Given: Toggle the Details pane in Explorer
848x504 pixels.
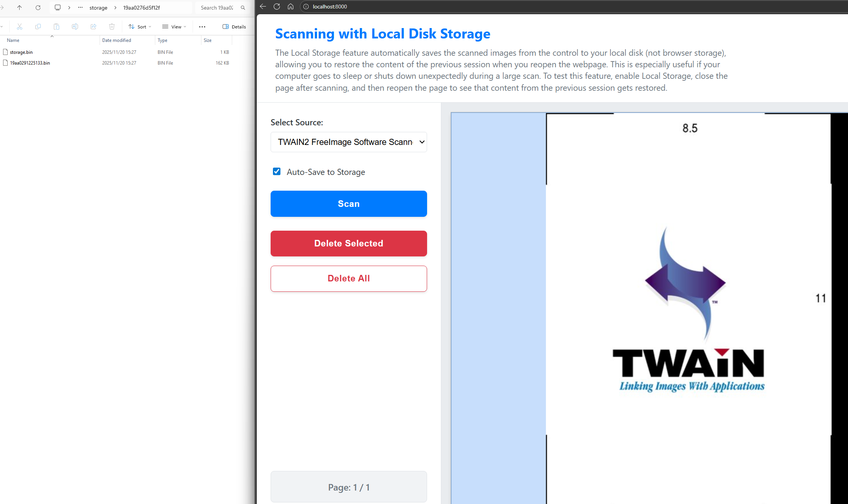Looking at the screenshot, I should coord(234,27).
